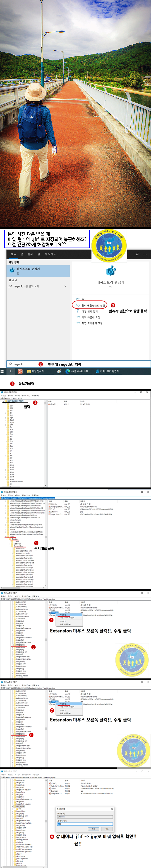This screenshot has width=151, height=868.
Task: Select the .accountpicture-ms registry key
Action: coord(17,481)
